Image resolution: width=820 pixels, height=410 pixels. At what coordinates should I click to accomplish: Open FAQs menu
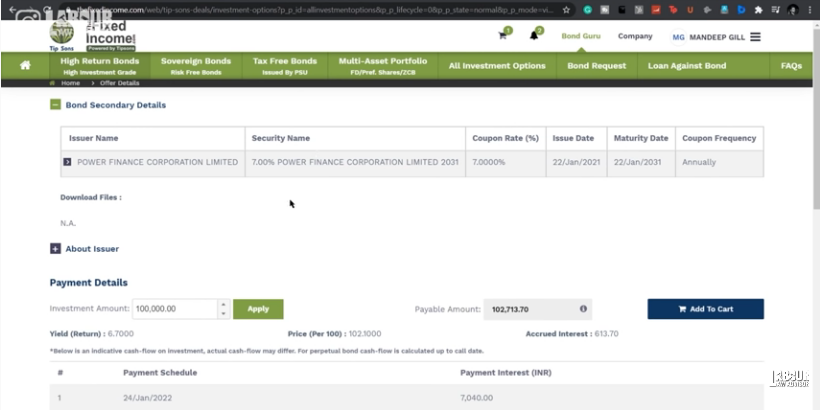(791, 66)
